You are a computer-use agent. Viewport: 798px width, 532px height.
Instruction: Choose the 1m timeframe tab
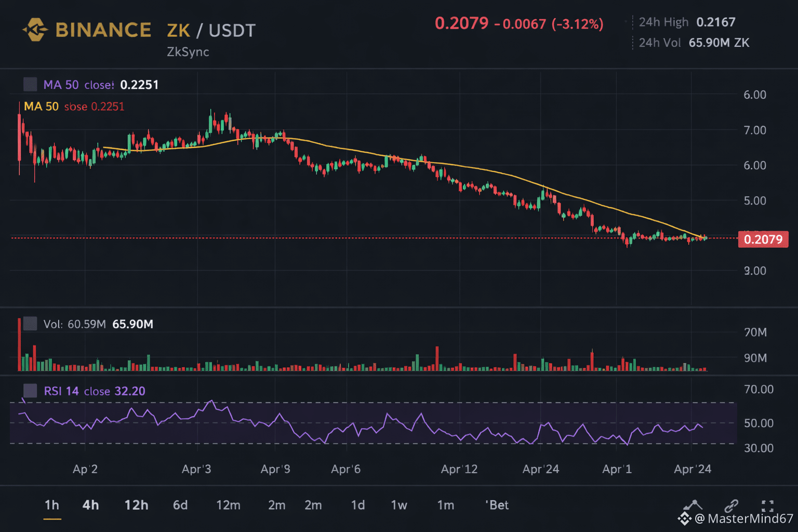(x=446, y=505)
